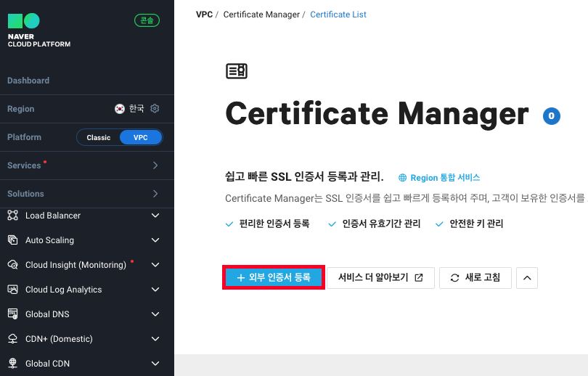Click 서비스 더 알아보기 button
The width and height of the screenshot is (588, 376).
(380, 278)
